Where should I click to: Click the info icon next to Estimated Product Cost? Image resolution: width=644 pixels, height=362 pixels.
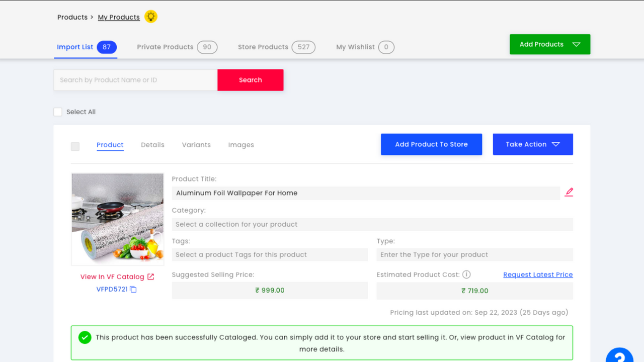465,274
